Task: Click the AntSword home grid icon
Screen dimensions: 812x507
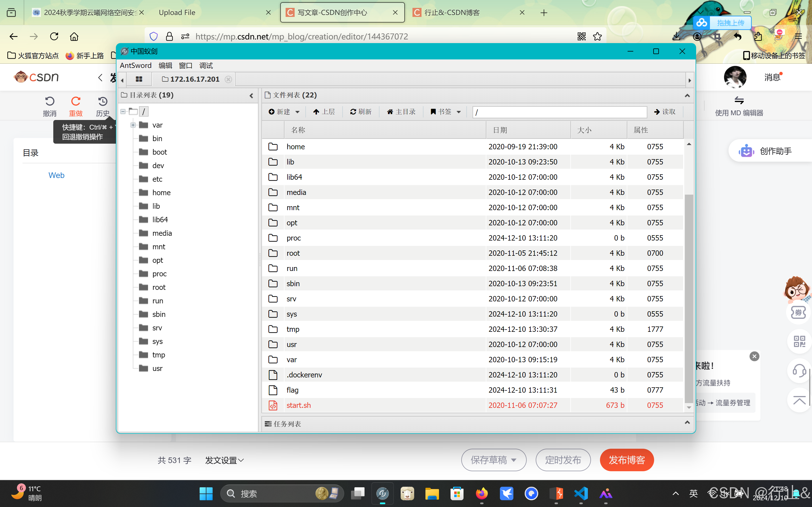Action: (139, 79)
